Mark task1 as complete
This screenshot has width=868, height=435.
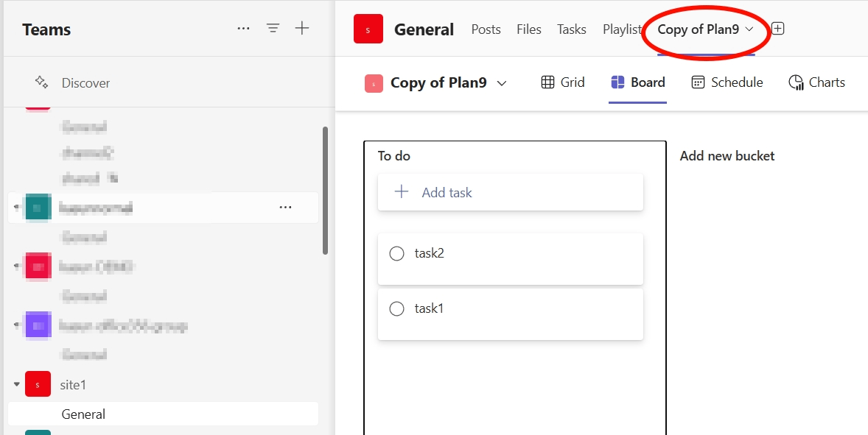pos(396,309)
